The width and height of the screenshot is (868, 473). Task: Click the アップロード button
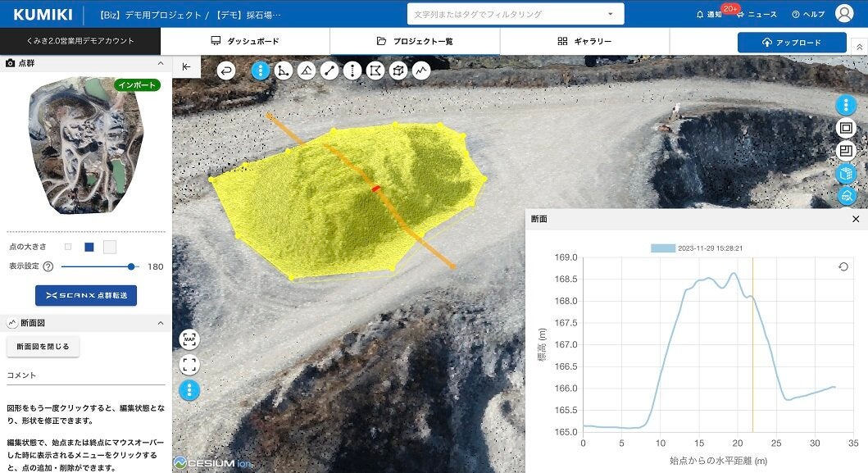(x=791, y=43)
